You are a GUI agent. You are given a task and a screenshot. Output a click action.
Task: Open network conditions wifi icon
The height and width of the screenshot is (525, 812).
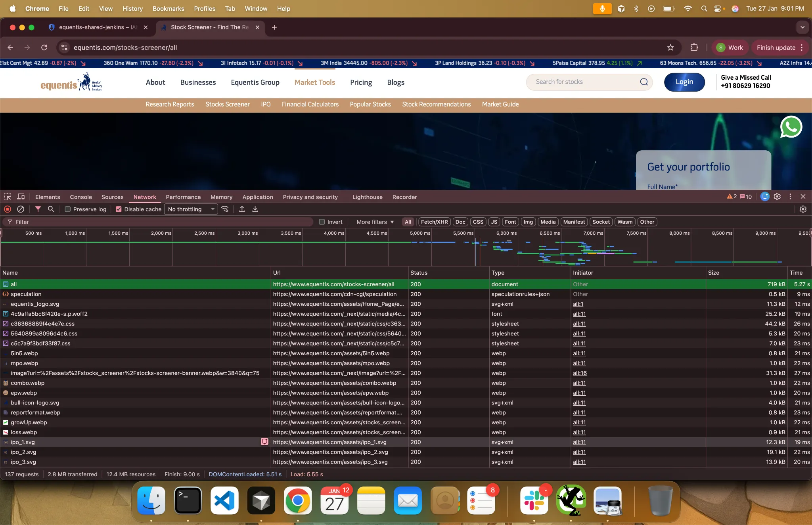225,209
